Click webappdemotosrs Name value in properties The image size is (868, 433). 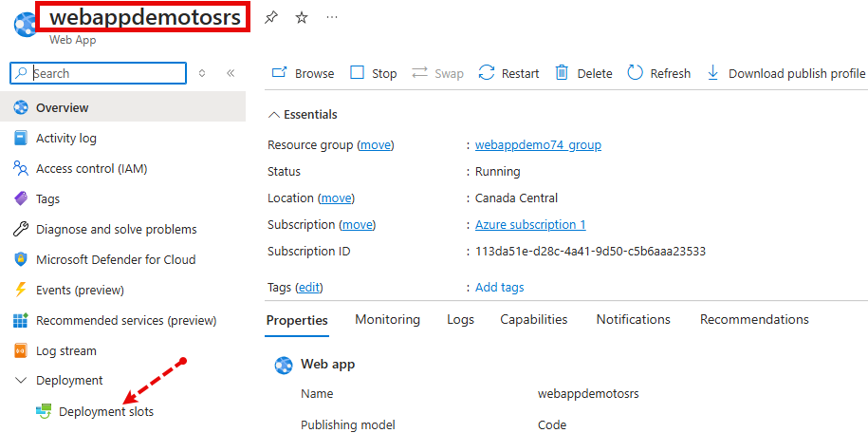point(588,394)
